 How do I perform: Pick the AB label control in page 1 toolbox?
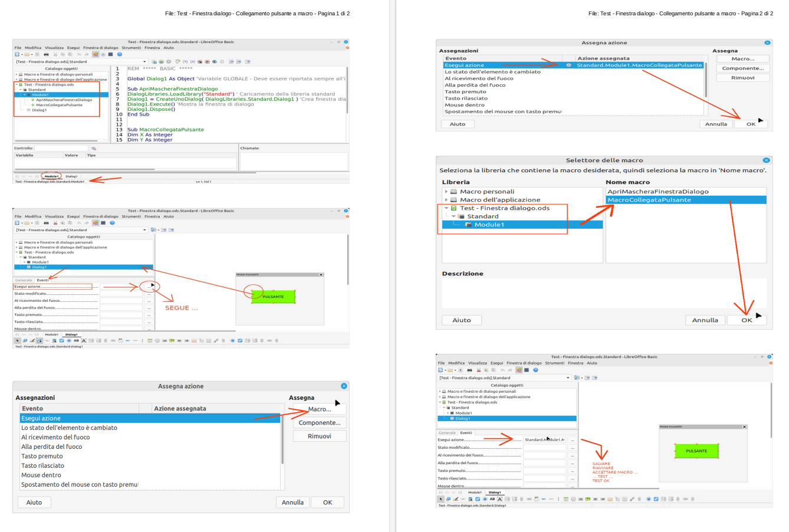(x=76, y=340)
